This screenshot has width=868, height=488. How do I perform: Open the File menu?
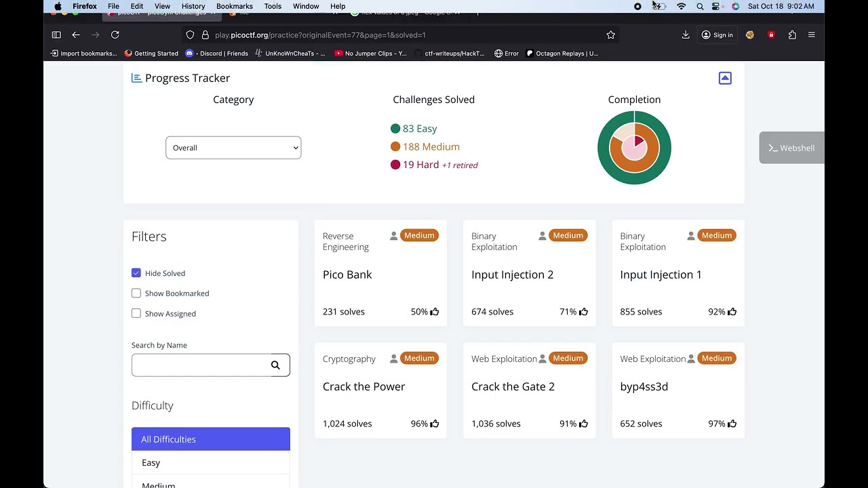[x=113, y=6]
